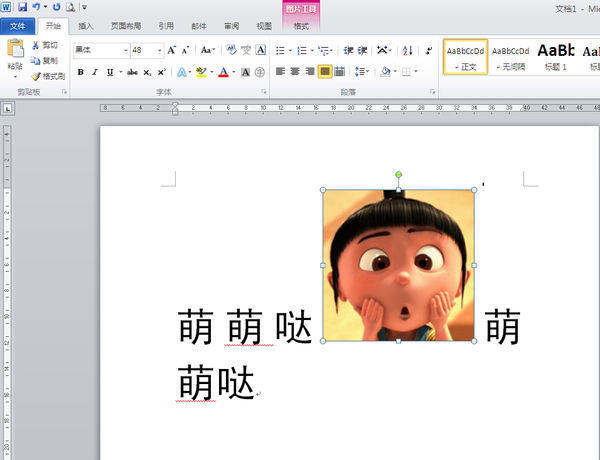
Task: Toggle subscript x₂ formatting
Action: (147, 72)
